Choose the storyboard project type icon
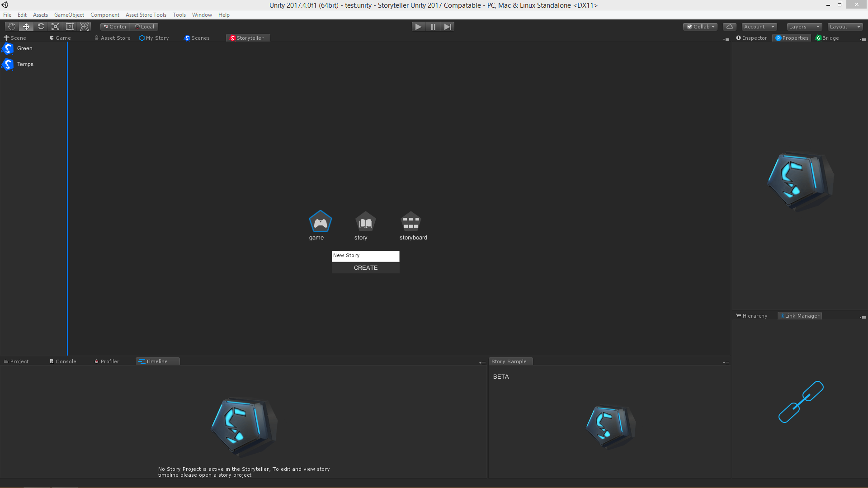Image resolution: width=868 pixels, height=488 pixels. pyautogui.click(x=410, y=221)
